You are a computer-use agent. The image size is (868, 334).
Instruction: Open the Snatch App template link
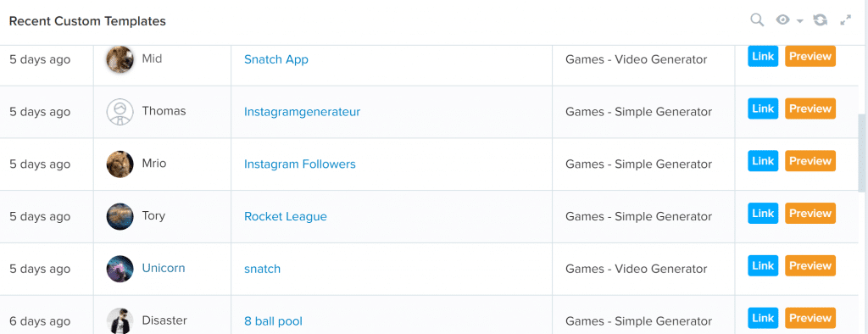(275, 59)
